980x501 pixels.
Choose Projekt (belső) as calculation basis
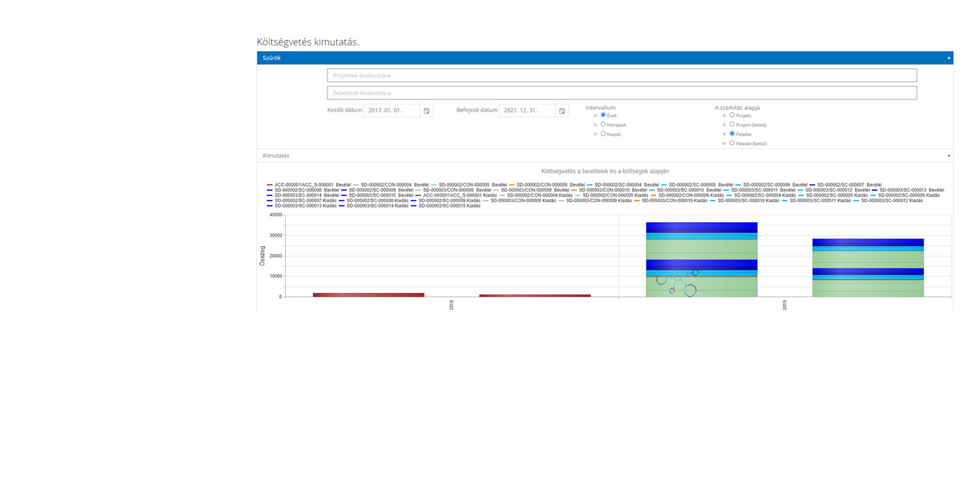point(732,124)
